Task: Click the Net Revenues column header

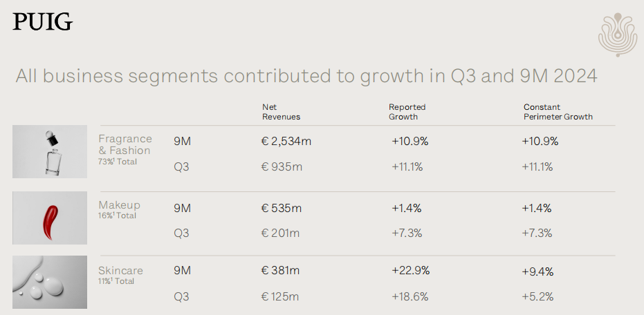Action: tap(281, 112)
